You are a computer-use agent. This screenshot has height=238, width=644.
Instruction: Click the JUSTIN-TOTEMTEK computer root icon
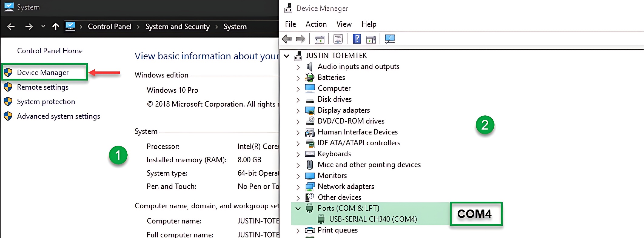click(298, 56)
